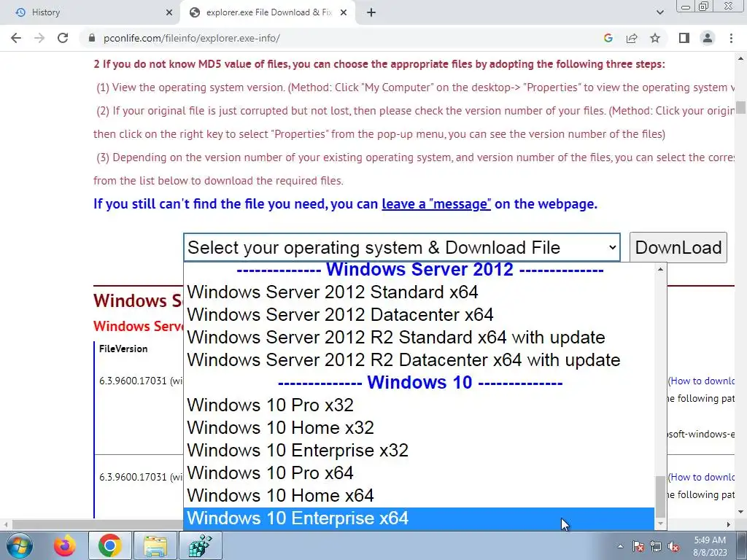The height and width of the screenshot is (560, 747).
Task: Choose Windows Server 2012 R2 Standard x64 with update
Action: [x=419, y=337]
